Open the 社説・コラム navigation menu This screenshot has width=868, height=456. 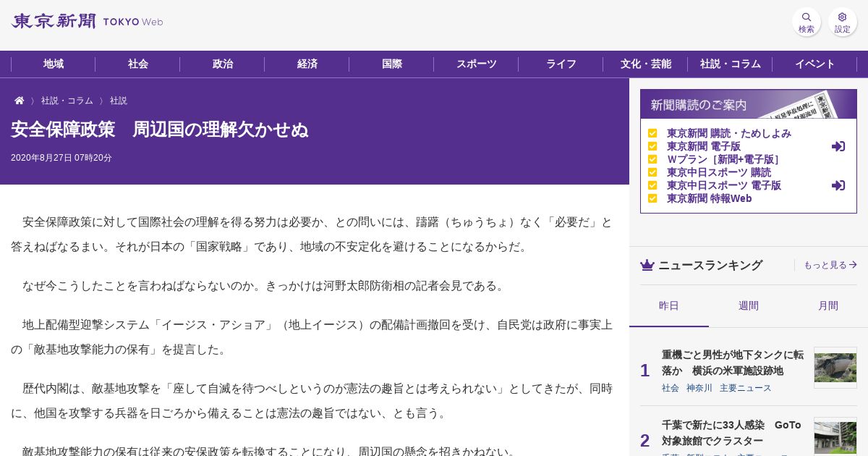pyautogui.click(x=731, y=64)
